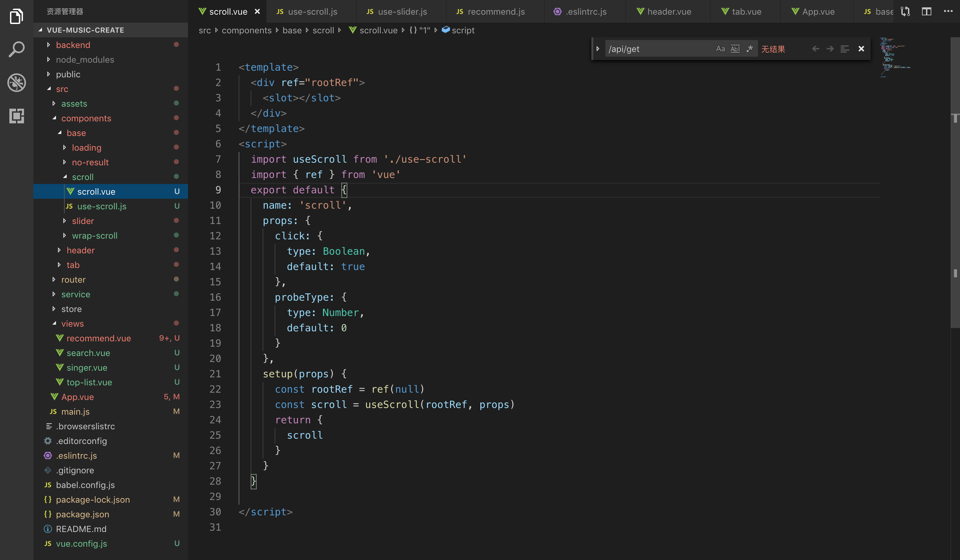
Task: Expand the assets folder
Action: click(x=110, y=104)
